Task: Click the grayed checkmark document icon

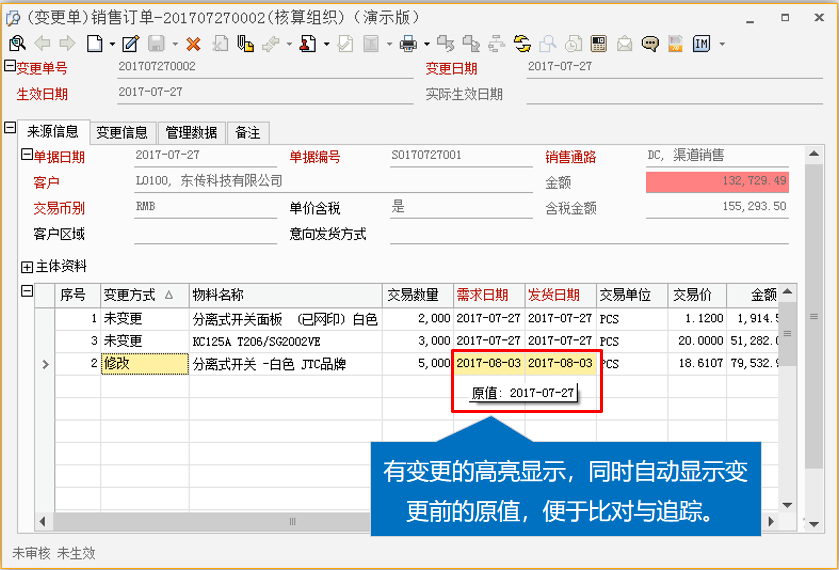Action: tap(345, 44)
